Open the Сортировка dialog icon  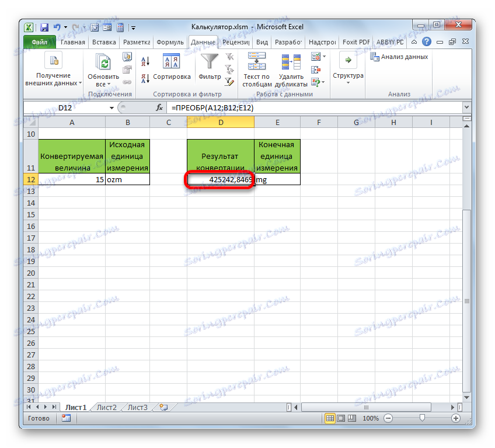[172, 61]
